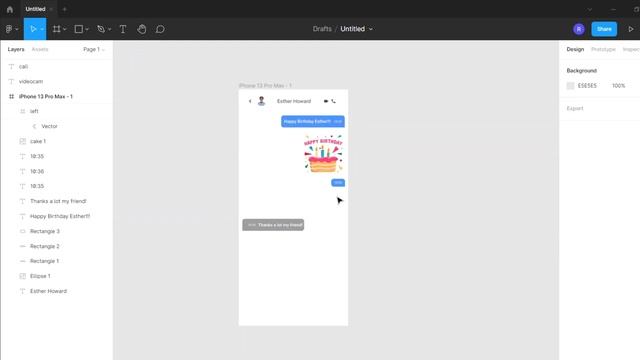Click the Share button
This screenshot has width=640, height=360.
click(604, 29)
